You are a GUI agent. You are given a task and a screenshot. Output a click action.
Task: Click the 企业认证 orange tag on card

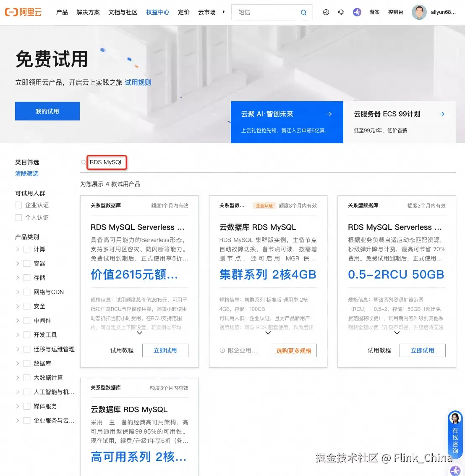264,205
